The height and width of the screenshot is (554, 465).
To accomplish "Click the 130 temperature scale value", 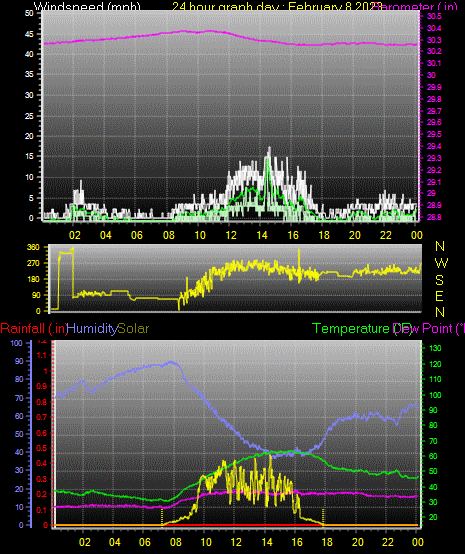I will click(435, 348).
